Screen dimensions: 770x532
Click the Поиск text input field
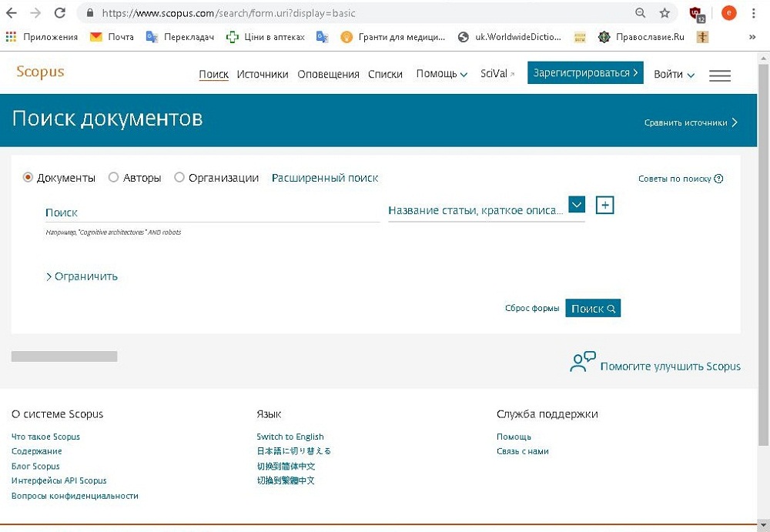pos(213,212)
